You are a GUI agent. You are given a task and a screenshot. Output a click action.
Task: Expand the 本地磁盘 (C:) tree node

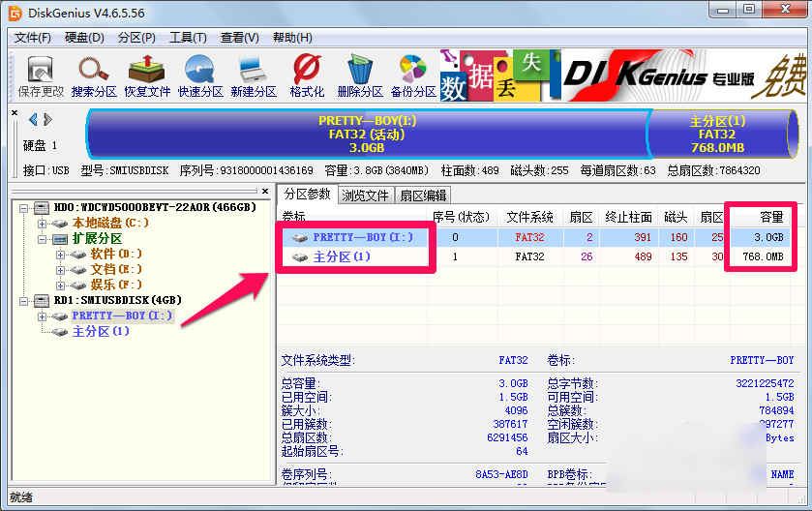pos(43,224)
